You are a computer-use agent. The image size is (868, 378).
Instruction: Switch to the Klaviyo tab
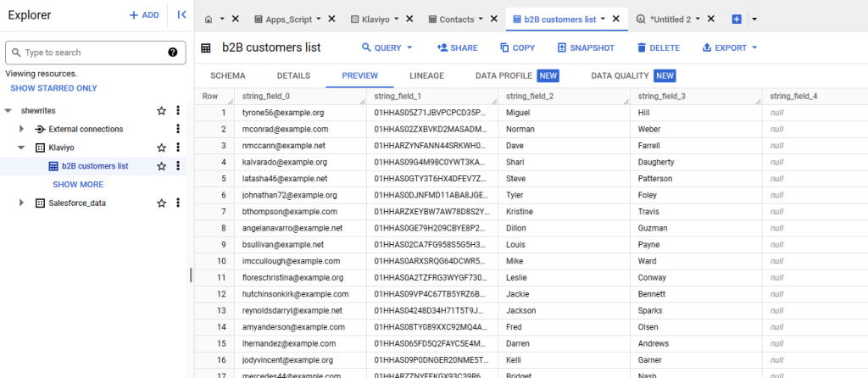[371, 19]
